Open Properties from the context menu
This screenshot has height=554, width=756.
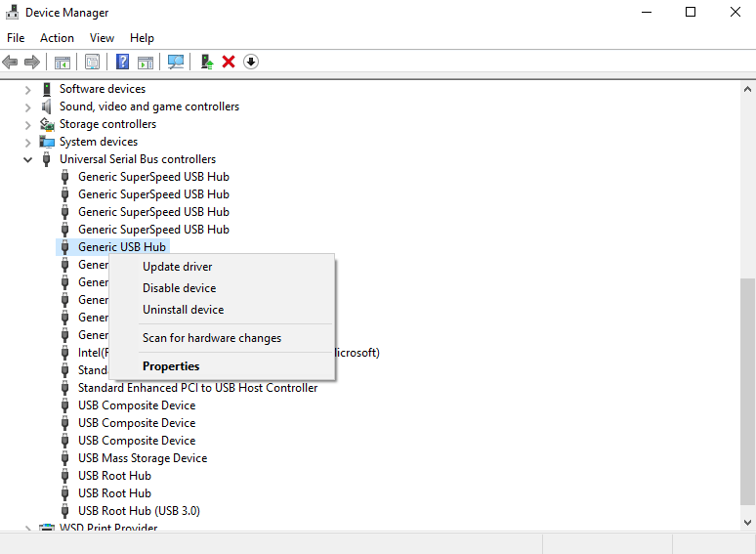223,366
